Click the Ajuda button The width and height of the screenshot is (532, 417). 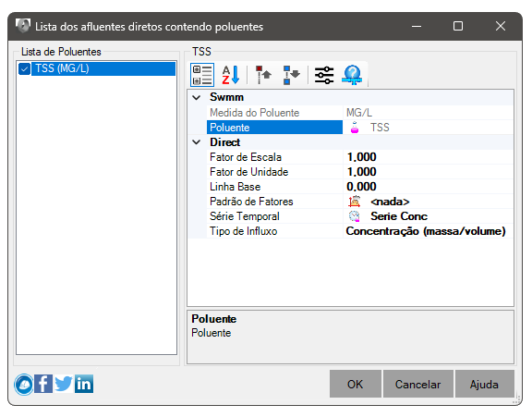point(484,384)
